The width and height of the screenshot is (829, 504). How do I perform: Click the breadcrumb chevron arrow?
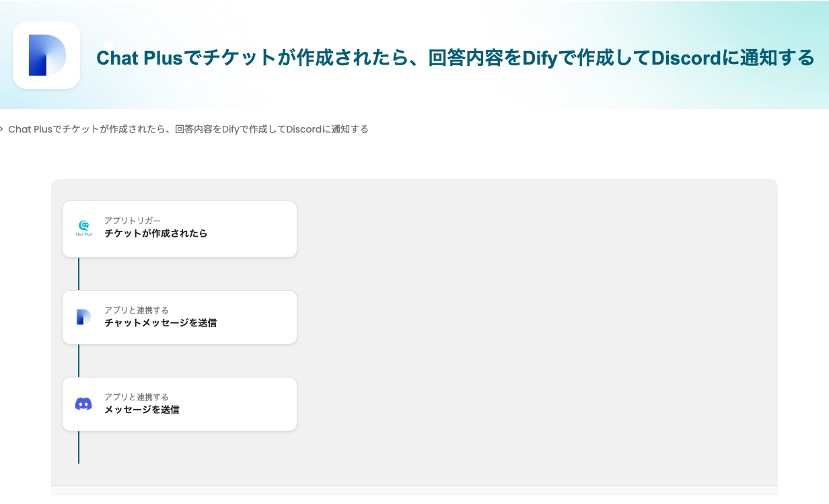2,129
